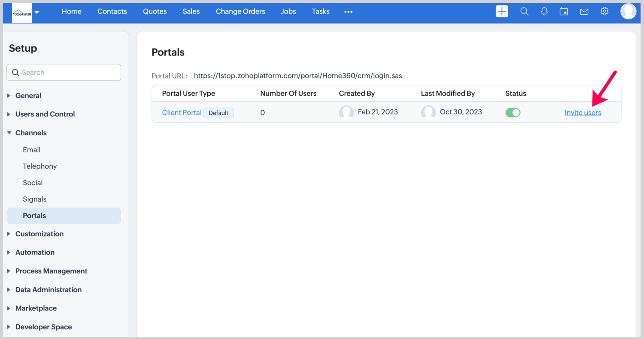The width and height of the screenshot is (644, 339).
Task: Toggle the Client Portal status switch
Action: click(513, 113)
